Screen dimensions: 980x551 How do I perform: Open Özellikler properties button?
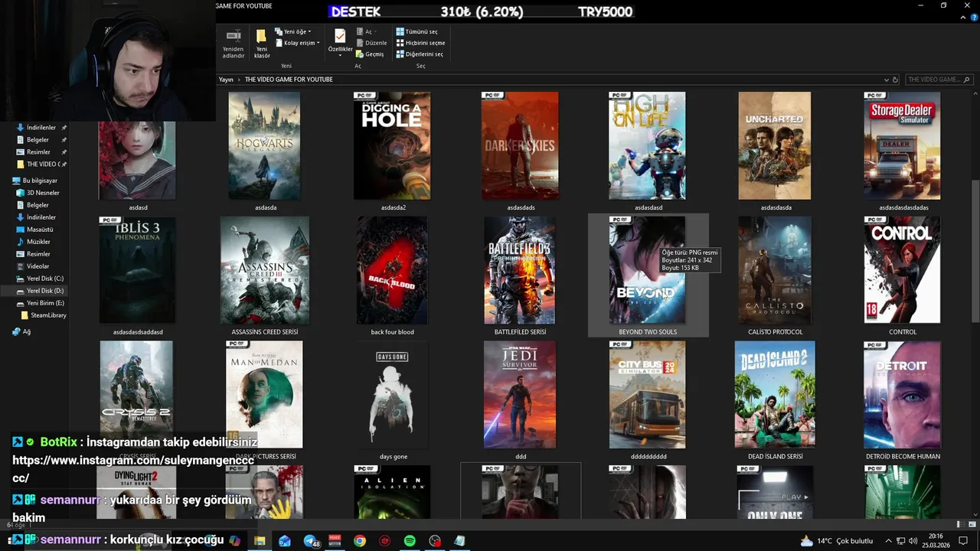pos(340,43)
